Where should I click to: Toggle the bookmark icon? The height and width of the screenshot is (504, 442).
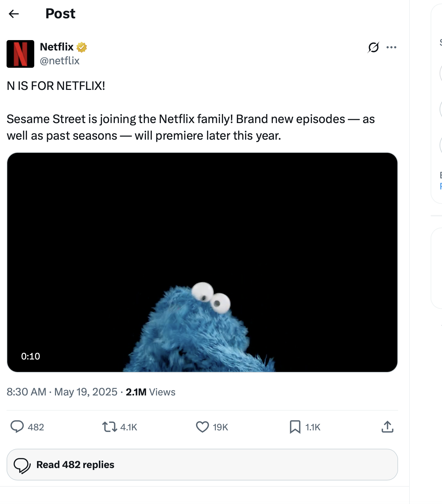295,427
